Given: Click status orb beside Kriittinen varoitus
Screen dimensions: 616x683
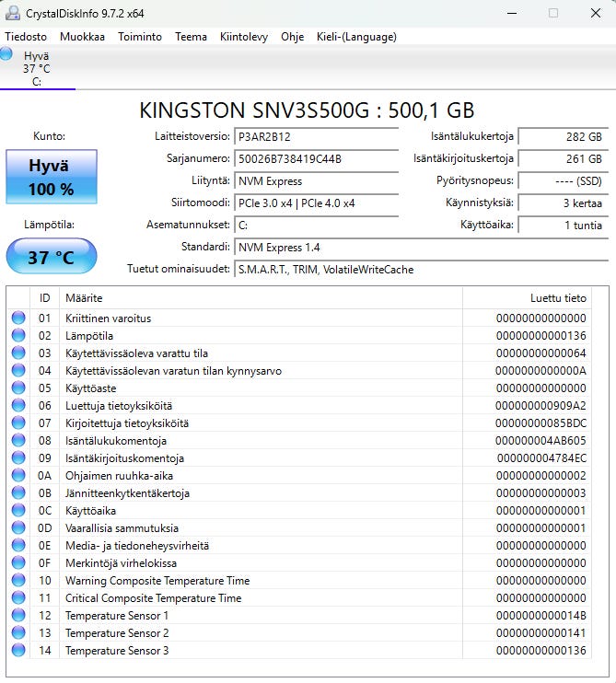Looking at the screenshot, I should pyautogui.click(x=18, y=318).
